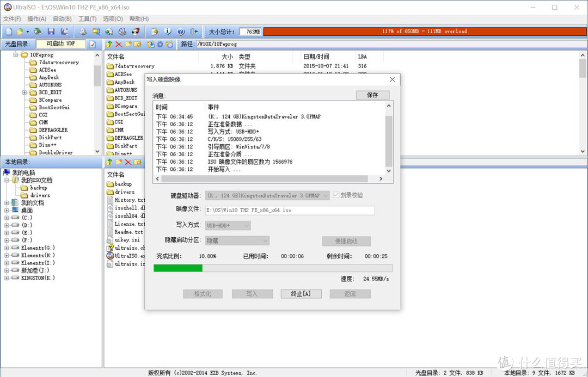
Task: Open the 写入方式 USB-HDD+ dropdown
Action: tap(246, 225)
